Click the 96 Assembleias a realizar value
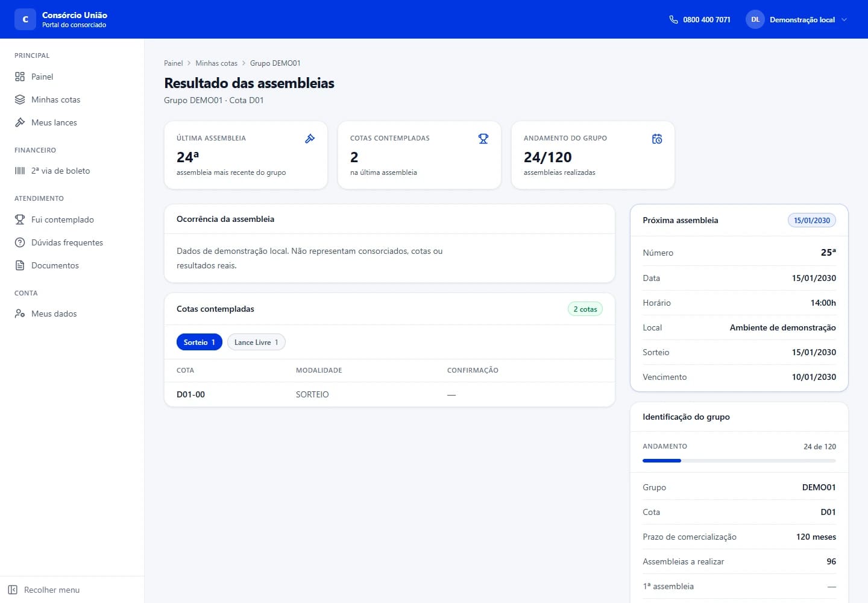 click(831, 561)
